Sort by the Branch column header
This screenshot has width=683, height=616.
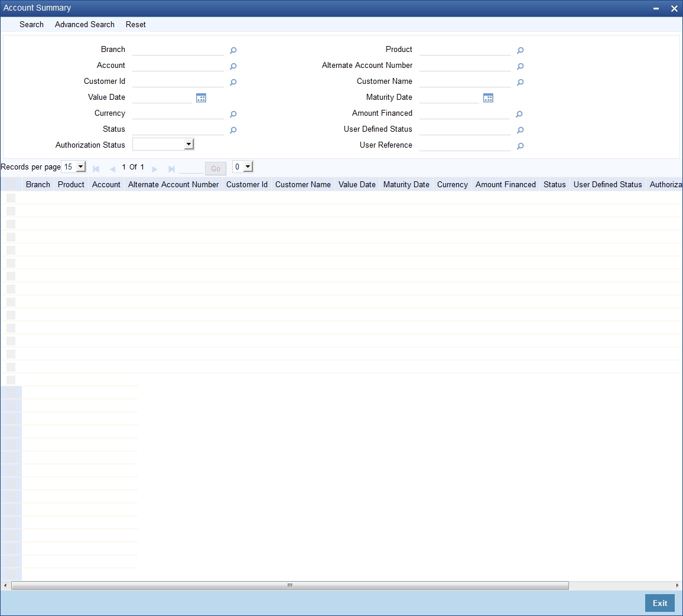click(x=38, y=185)
